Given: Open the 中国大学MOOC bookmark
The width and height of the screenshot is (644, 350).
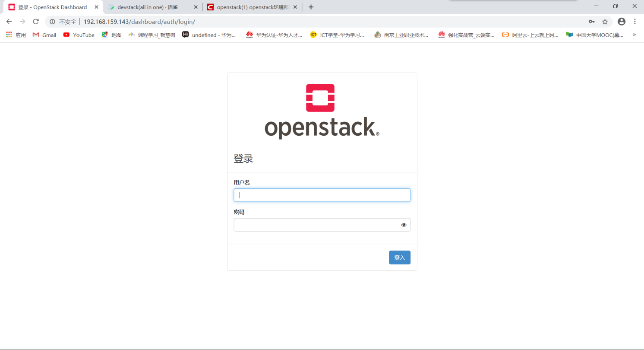Looking at the screenshot, I should (x=595, y=35).
